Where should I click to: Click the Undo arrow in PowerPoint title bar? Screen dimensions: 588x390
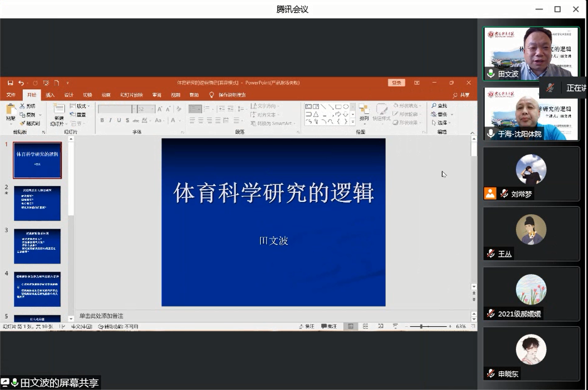coord(21,83)
